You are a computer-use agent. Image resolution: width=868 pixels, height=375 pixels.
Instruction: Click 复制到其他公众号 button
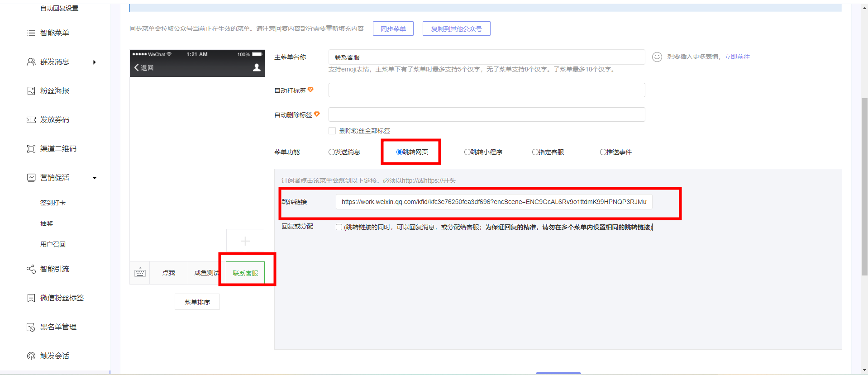(457, 28)
